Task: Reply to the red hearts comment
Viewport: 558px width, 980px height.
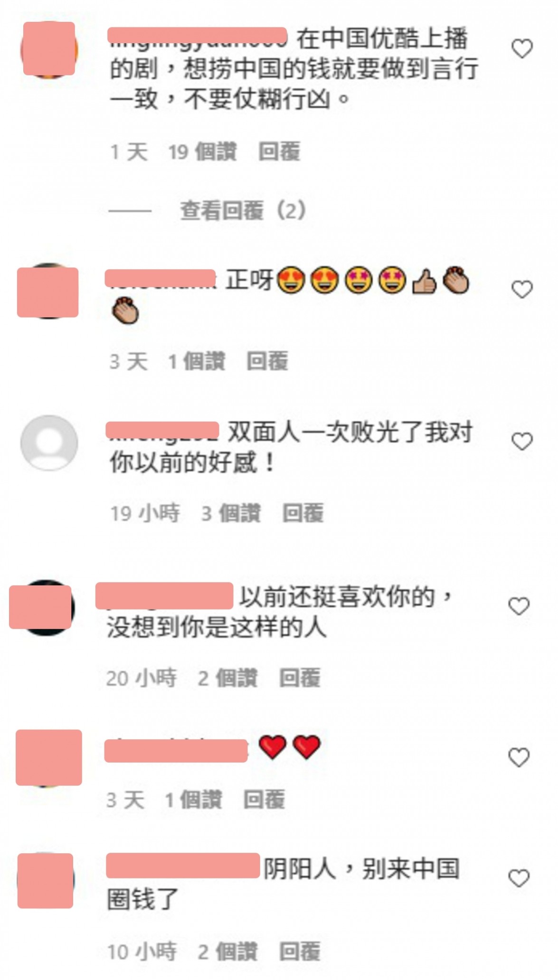Action: coord(264,800)
